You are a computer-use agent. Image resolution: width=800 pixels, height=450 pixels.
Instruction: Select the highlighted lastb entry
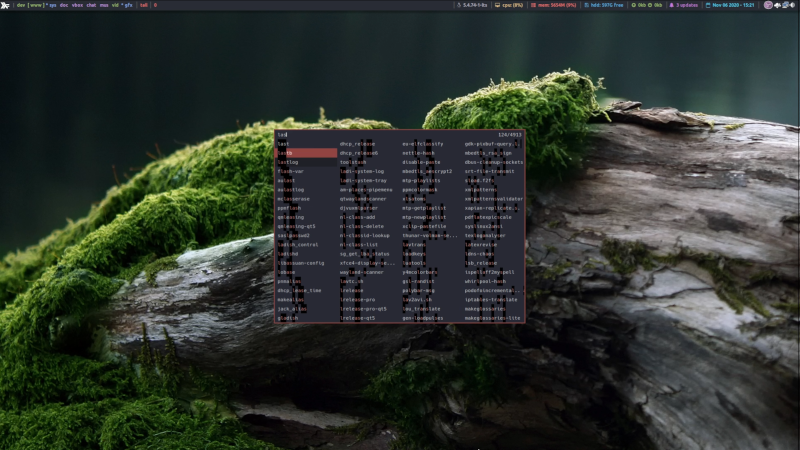[x=306, y=153]
